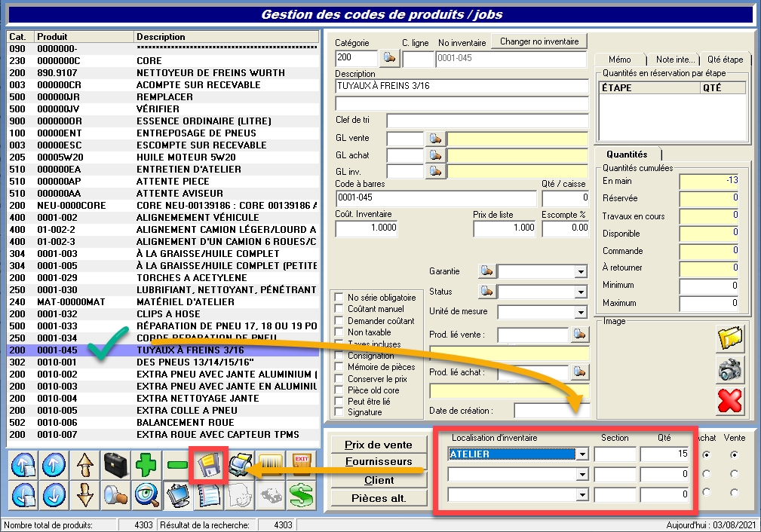Click the tan up-arrow toolbar icon
761x532 pixels.
tap(85, 465)
